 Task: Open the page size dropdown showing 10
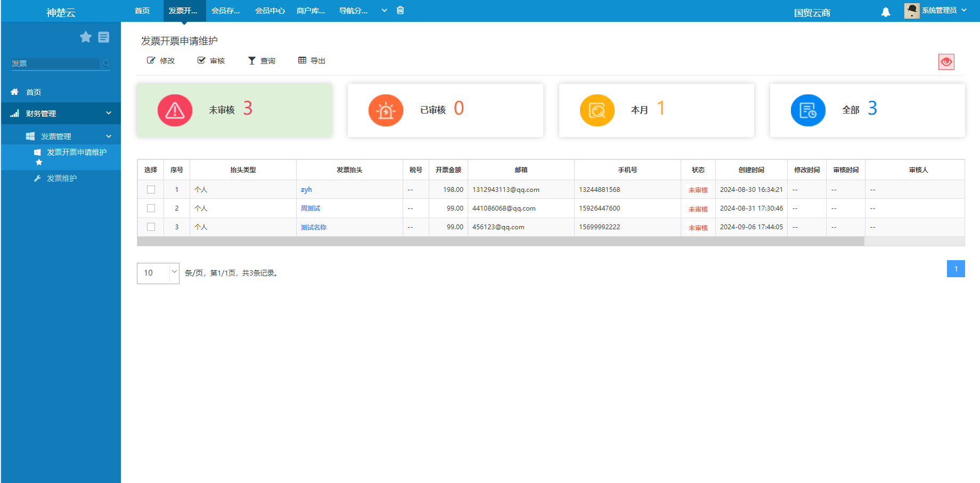[158, 273]
